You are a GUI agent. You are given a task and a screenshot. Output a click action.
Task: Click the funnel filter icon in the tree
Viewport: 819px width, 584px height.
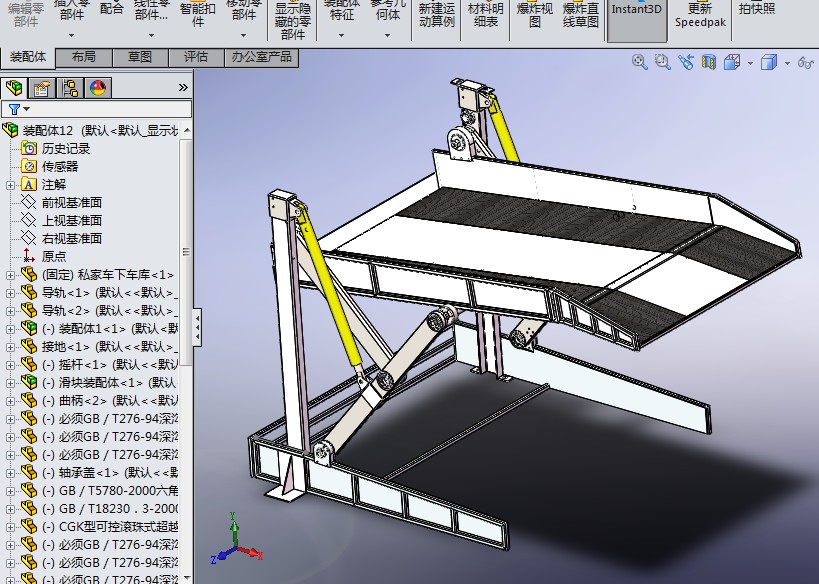(14, 109)
